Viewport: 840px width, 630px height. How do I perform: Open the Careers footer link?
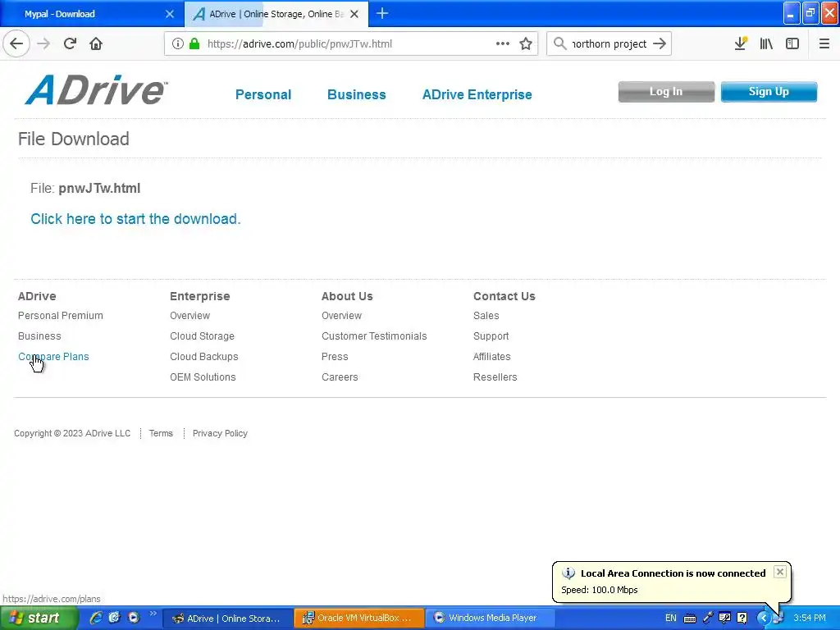point(340,377)
